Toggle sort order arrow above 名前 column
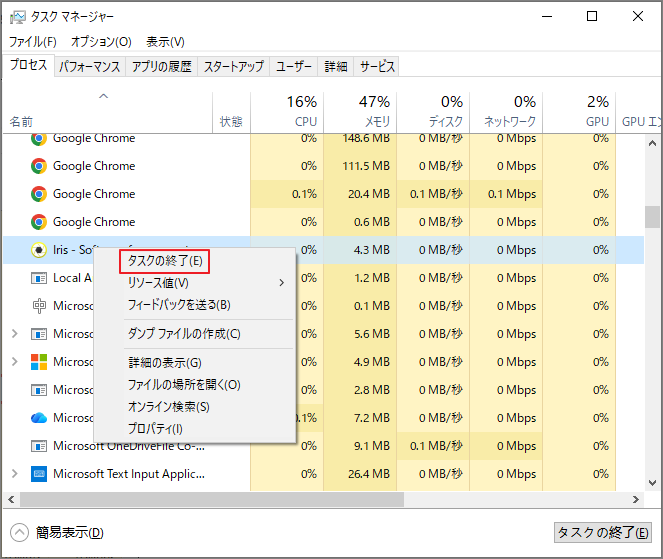 pos(104,96)
